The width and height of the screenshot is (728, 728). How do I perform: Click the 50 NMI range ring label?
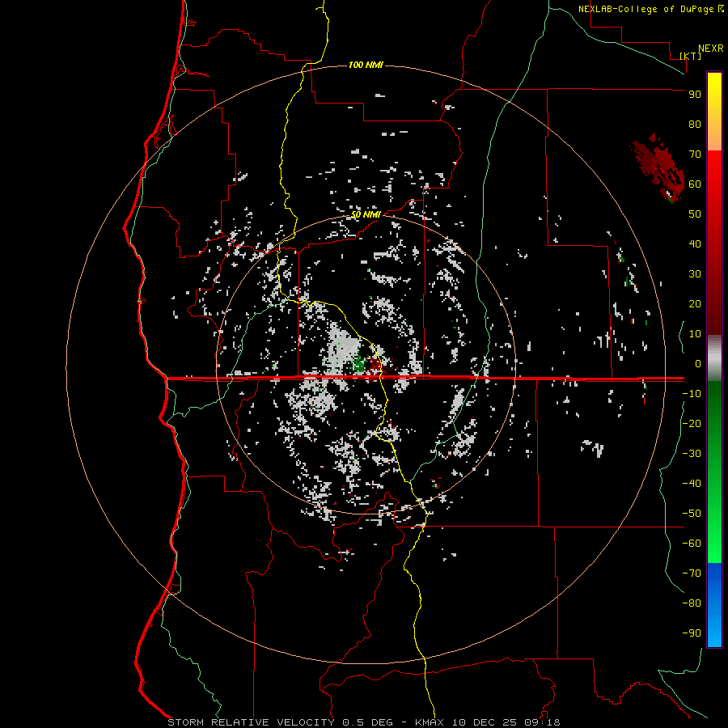coord(366,214)
